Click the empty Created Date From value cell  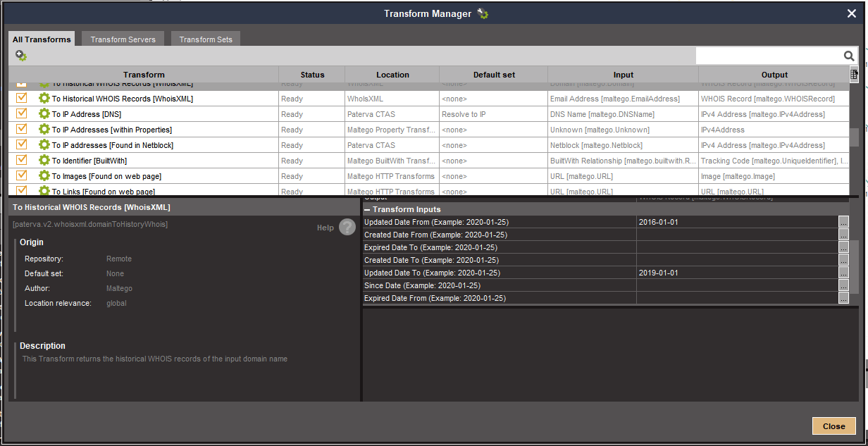pos(737,235)
